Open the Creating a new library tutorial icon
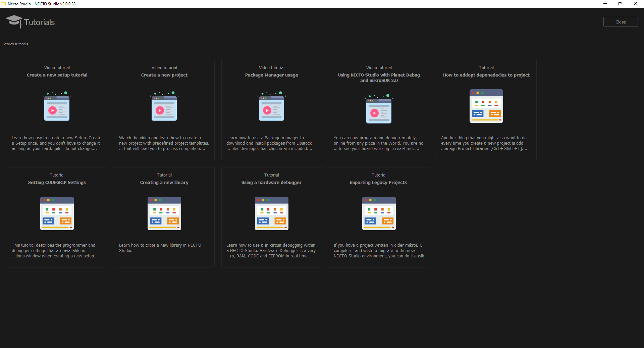644x348 pixels. pos(164,213)
